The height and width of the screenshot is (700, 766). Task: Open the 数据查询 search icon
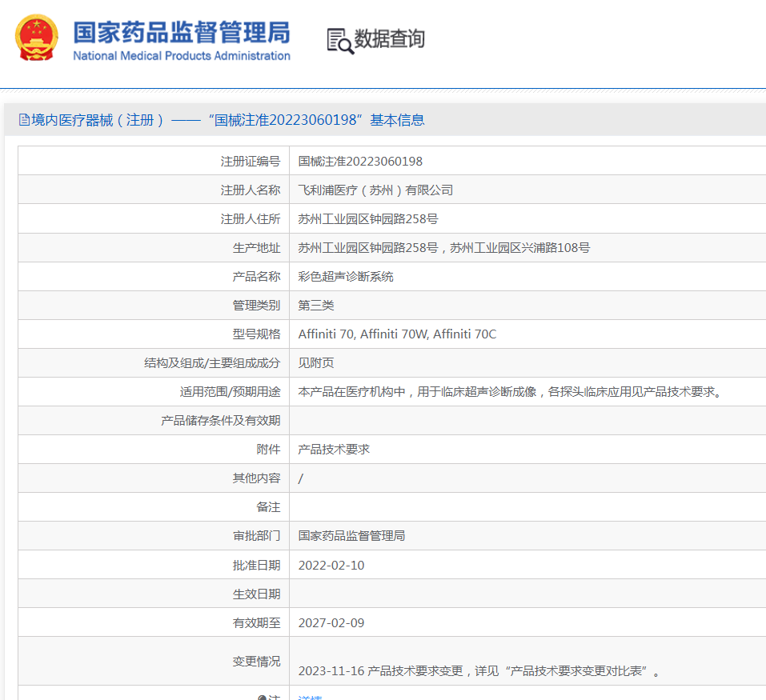tap(340, 41)
